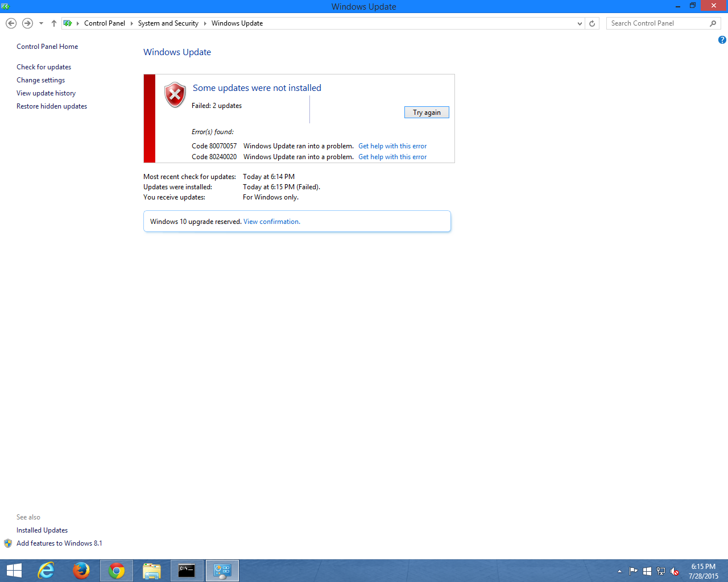
Task: Open View confirmation link
Action: point(272,222)
